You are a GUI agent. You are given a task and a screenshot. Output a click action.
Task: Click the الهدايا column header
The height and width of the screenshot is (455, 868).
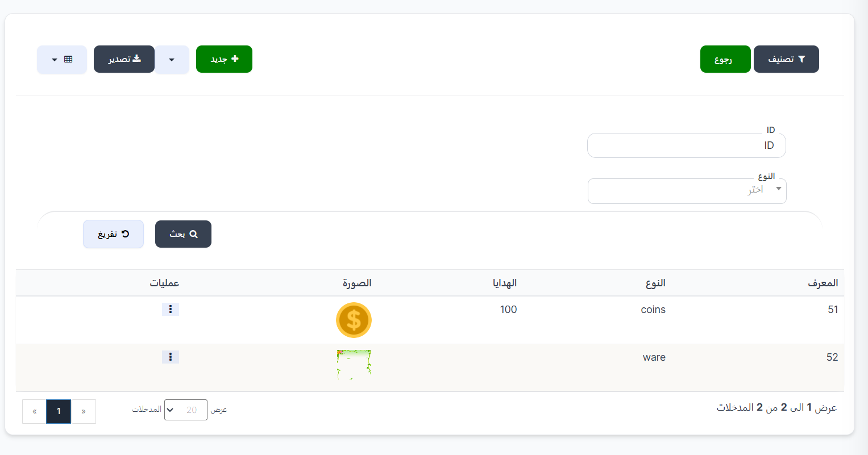[x=505, y=283]
